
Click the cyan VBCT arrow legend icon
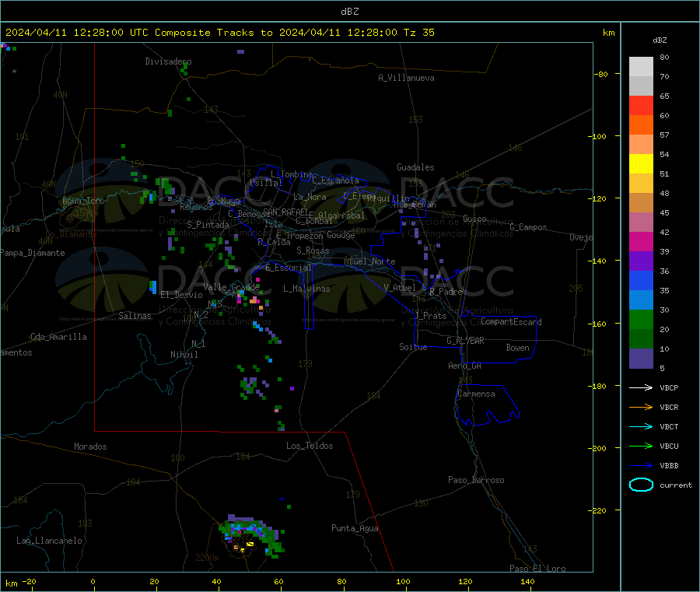pyautogui.click(x=641, y=427)
